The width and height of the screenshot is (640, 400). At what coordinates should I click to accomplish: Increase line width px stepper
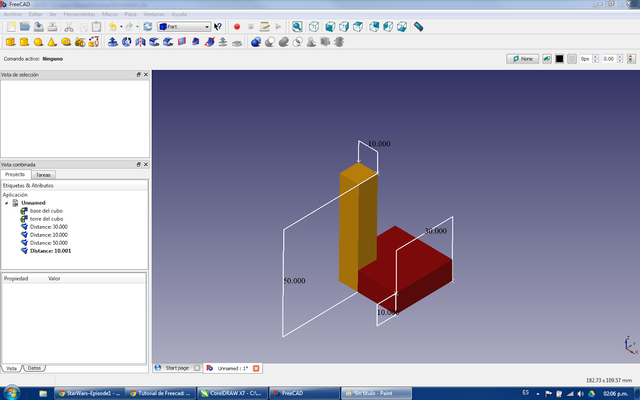[x=595, y=57]
